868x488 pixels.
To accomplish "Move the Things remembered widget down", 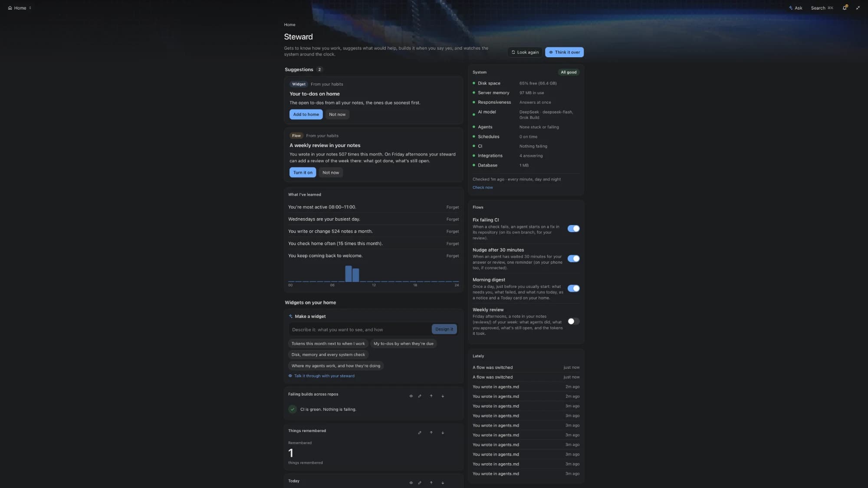I will [x=443, y=432].
